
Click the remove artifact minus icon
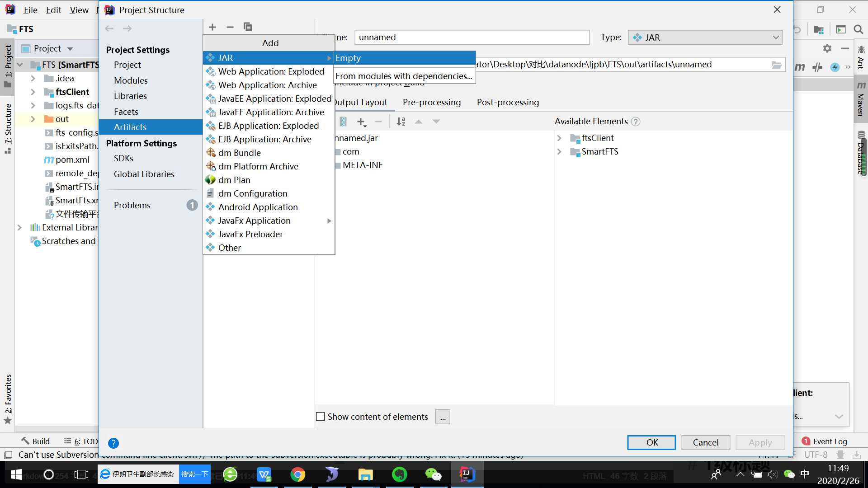pyautogui.click(x=230, y=27)
